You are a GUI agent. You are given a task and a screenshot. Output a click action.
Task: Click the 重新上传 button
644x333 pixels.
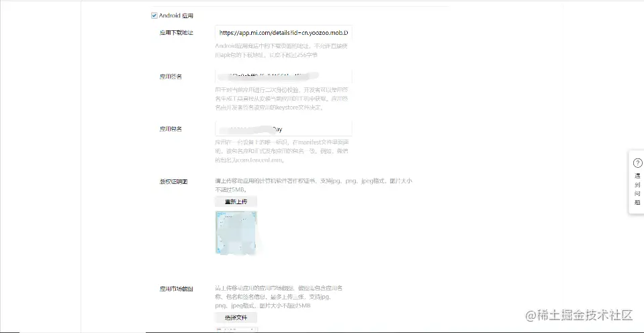tap(236, 201)
